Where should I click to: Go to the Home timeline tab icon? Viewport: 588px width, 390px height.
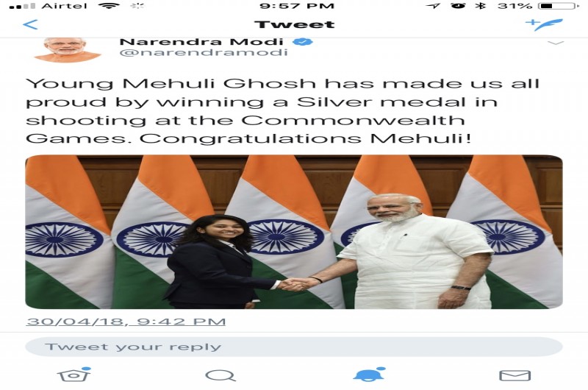pos(74,375)
